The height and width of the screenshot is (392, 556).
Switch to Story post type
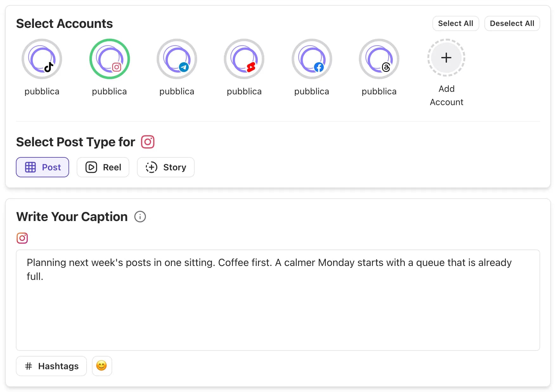(165, 167)
